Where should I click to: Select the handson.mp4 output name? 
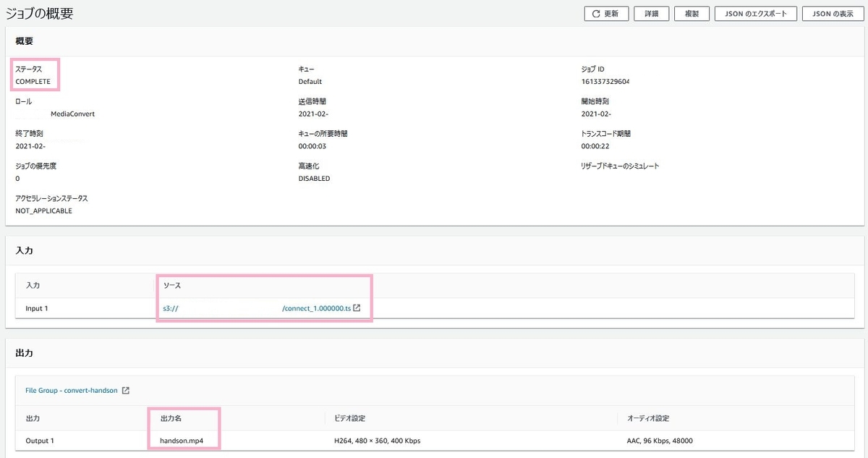pyautogui.click(x=182, y=441)
